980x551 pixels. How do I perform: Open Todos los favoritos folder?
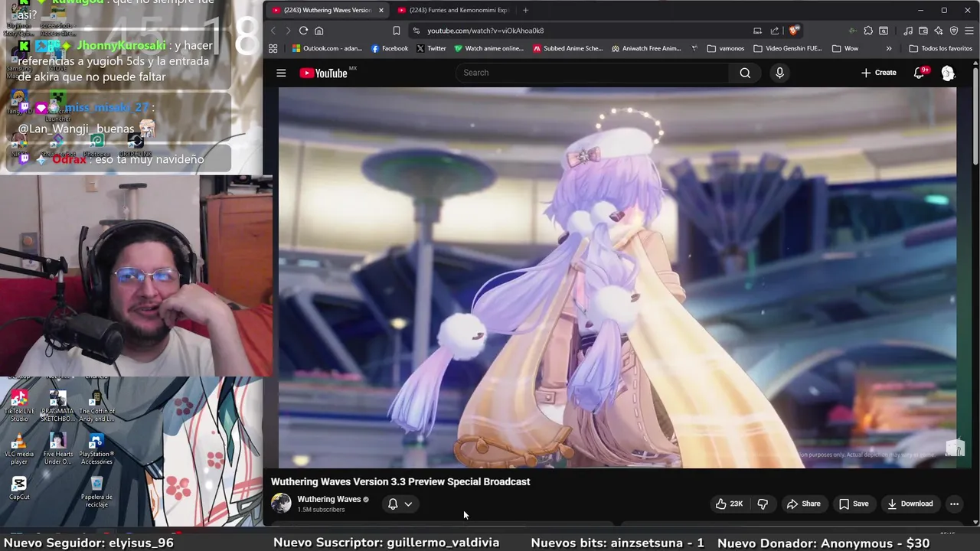click(x=940, y=48)
